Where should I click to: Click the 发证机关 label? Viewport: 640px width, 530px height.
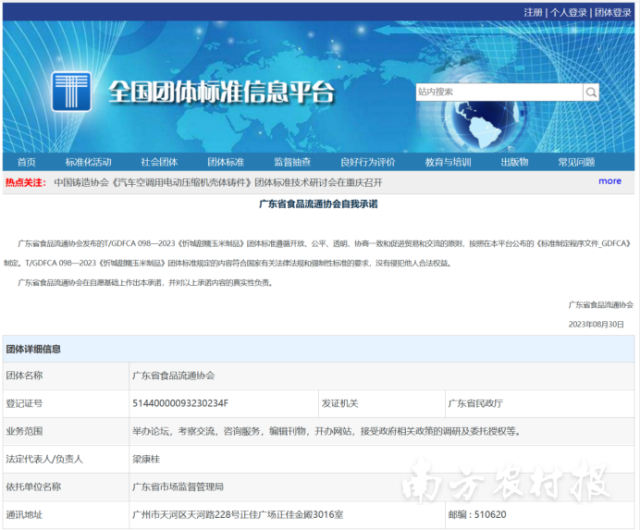pos(340,403)
